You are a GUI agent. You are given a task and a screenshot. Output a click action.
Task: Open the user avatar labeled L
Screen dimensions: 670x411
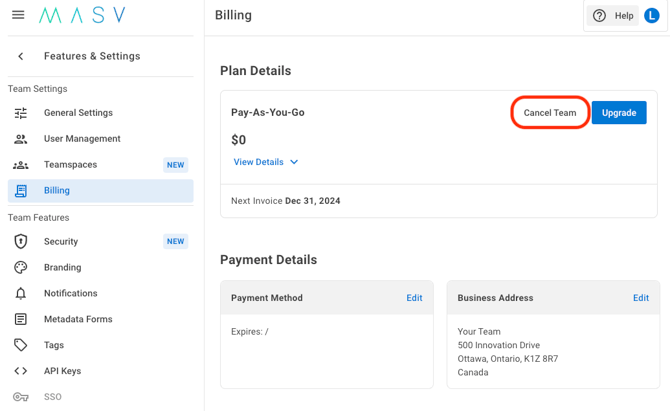tap(652, 16)
